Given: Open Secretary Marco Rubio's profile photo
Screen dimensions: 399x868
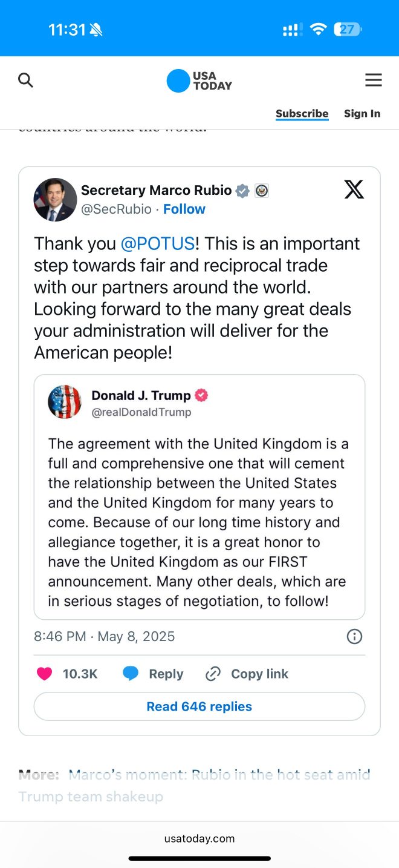Looking at the screenshot, I should click(55, 200).
